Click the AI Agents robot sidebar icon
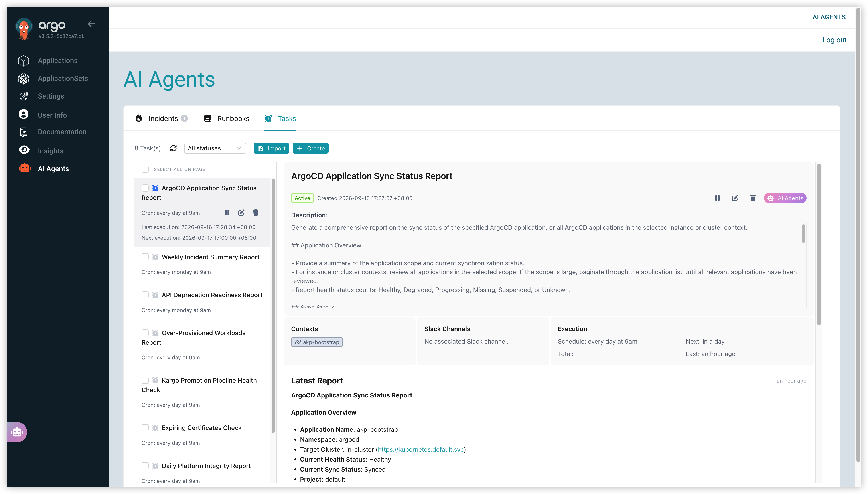Image resolution: width=868 pixels, height=494 pixels. 24,168
